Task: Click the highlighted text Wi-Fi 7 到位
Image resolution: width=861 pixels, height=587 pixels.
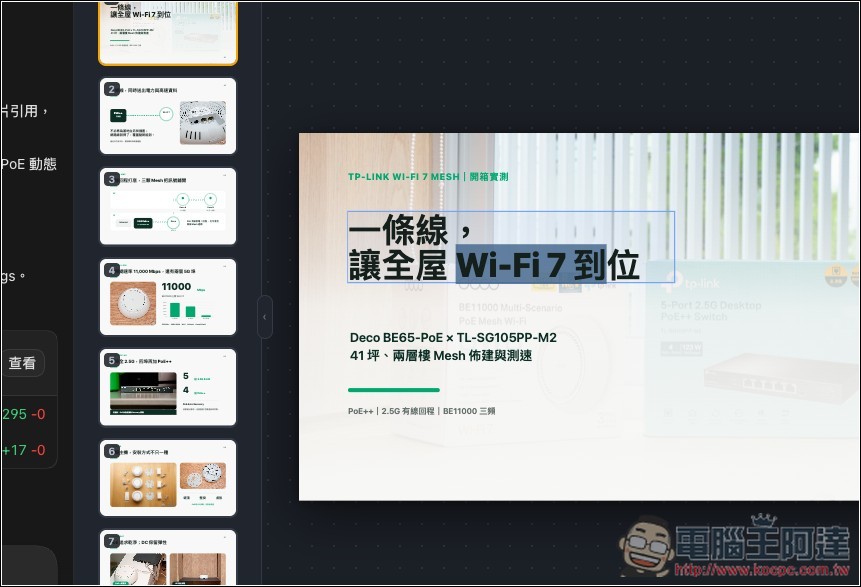Action: (548, 265)
